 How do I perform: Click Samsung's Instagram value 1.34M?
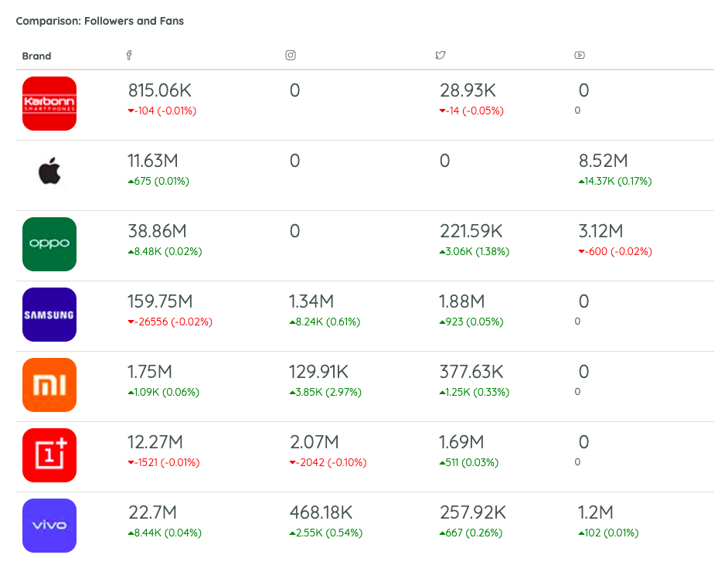[311, 301]
